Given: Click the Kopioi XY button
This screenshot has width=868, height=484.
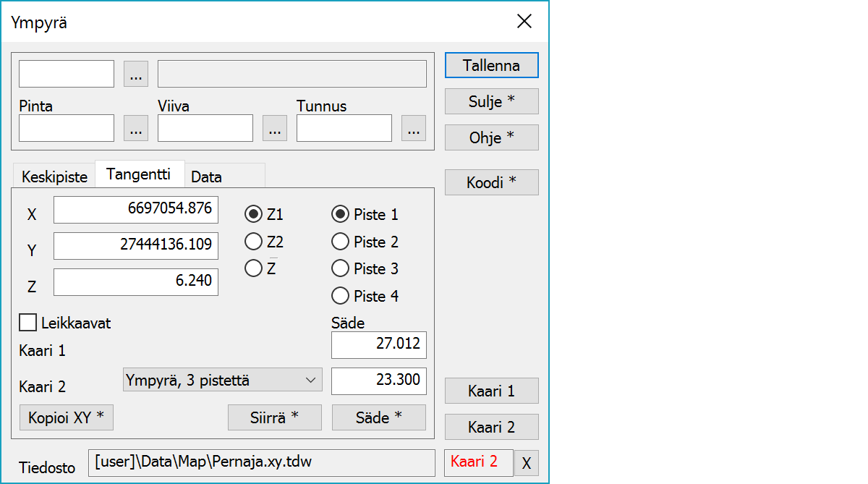Looking at the screenshot, I should (x=67, y=417).
